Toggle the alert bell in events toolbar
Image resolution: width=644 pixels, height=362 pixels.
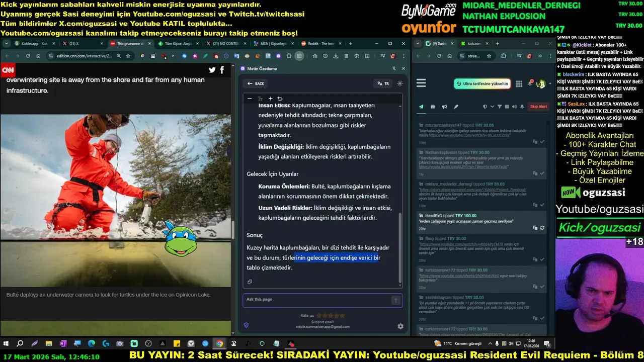(522, 107)
